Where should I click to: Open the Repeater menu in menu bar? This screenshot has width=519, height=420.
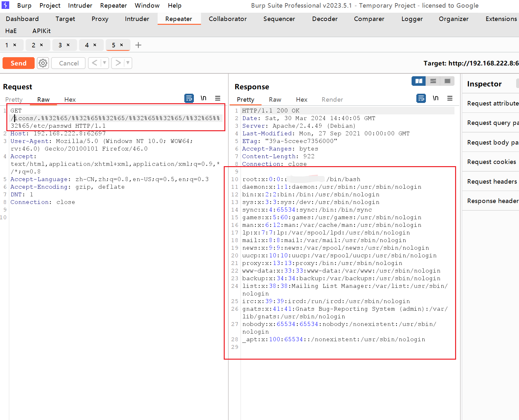pyautogui.click(x=113, y=5)
